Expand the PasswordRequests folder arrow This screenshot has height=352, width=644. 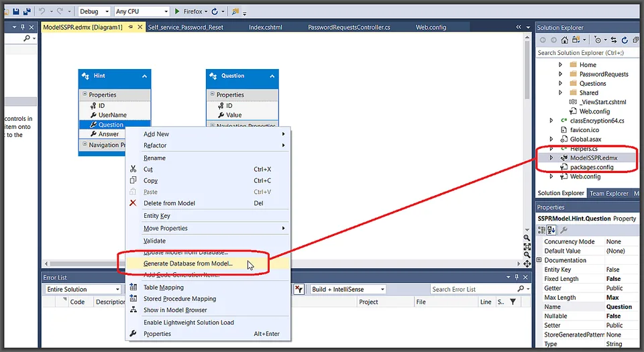[x=560, y=74]
